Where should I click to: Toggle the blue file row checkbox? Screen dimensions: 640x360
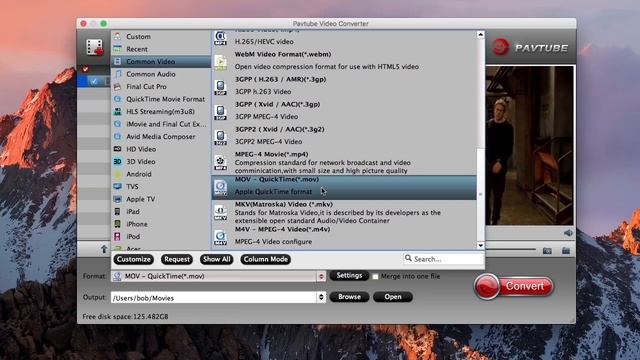tap(94, 81)
